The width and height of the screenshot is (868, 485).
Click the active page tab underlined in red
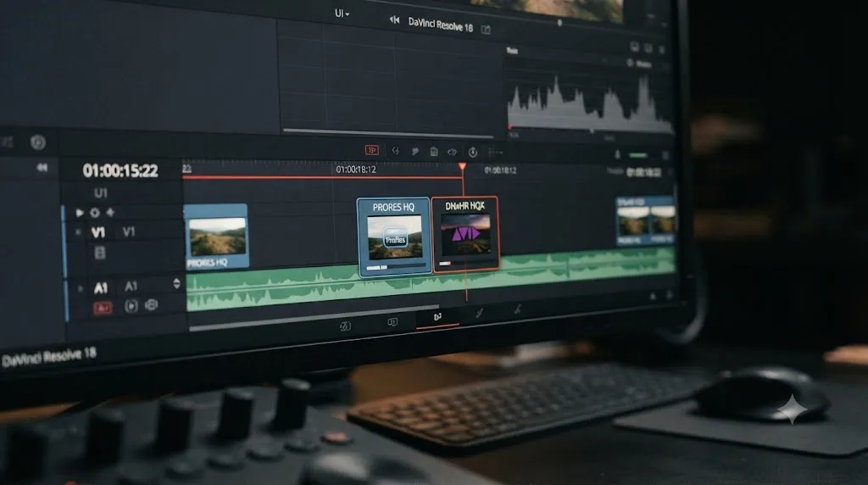coord(437,318)
